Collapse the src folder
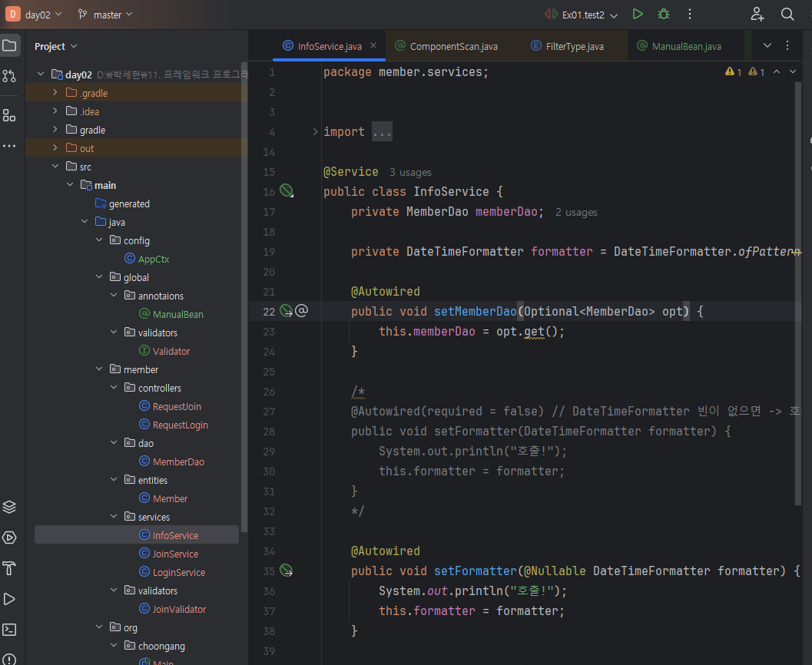Viewport: 812px width, 665px height. click(55, 166)
